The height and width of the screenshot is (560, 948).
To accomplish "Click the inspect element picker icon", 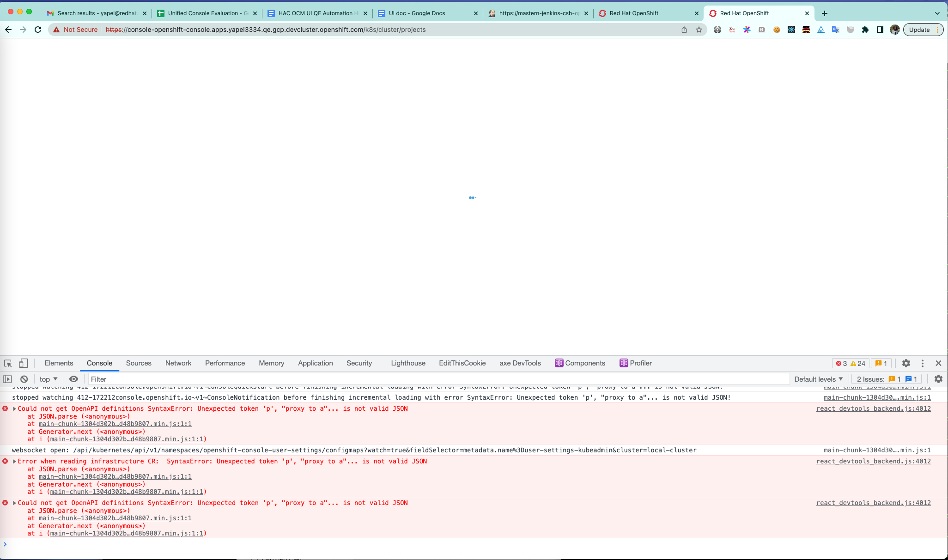I will [8, 363].
